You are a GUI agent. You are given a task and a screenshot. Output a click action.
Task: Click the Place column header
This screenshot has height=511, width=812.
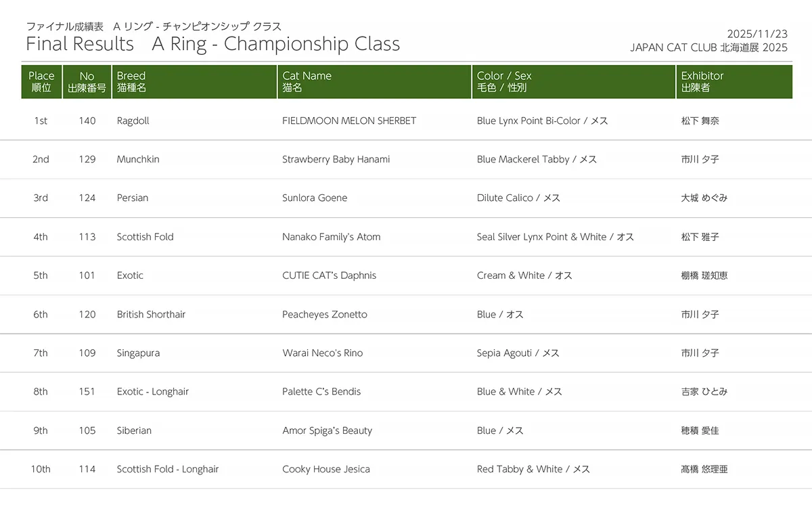click(41, 82)
